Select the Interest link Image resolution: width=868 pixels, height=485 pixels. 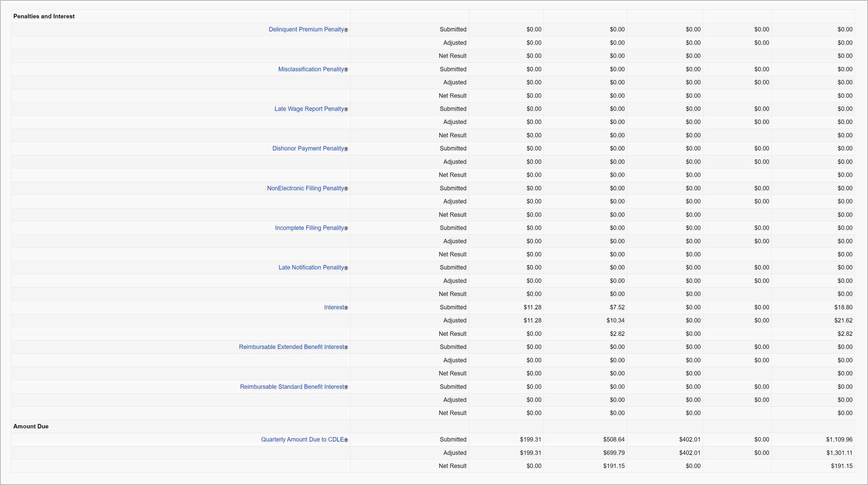coord(334,307)
